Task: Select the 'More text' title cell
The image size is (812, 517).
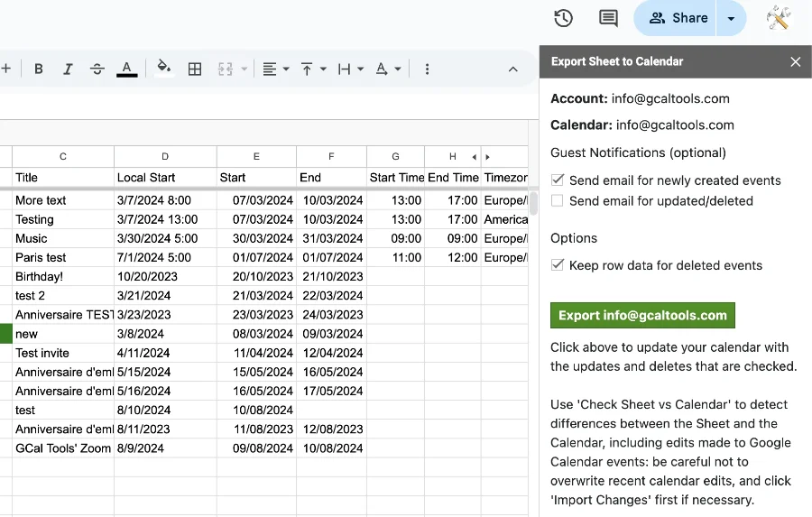Action: [62, 200]
